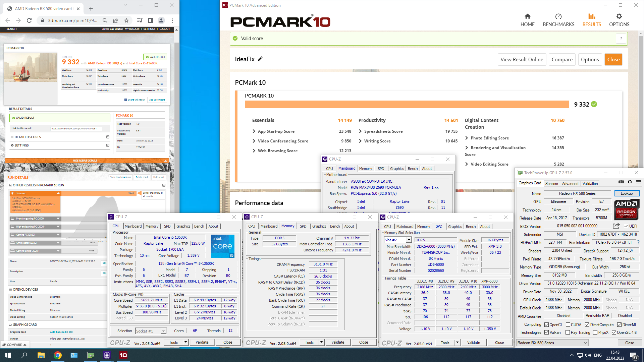
Task: Open a new Chrome tab
Action: click(91, 9)
